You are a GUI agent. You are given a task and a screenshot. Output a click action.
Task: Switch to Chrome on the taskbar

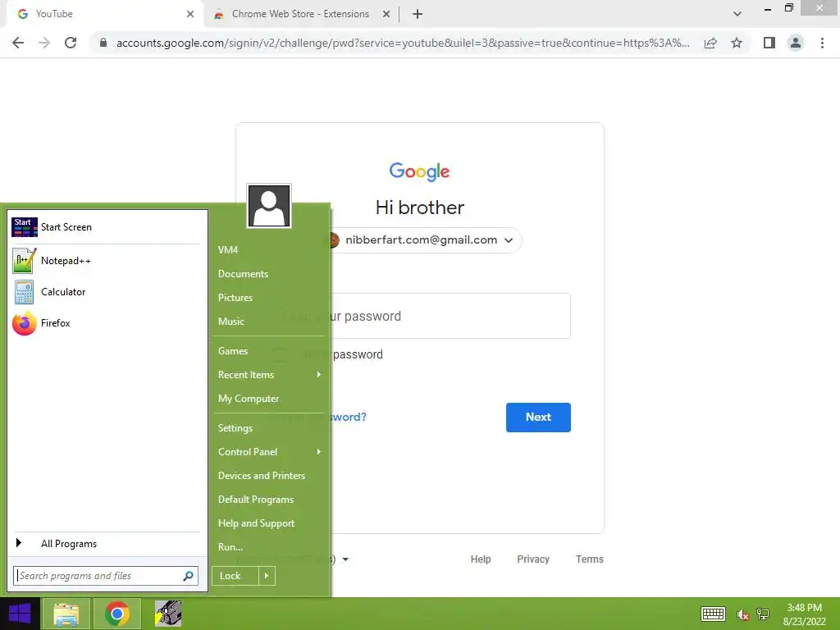coord(117,614)
